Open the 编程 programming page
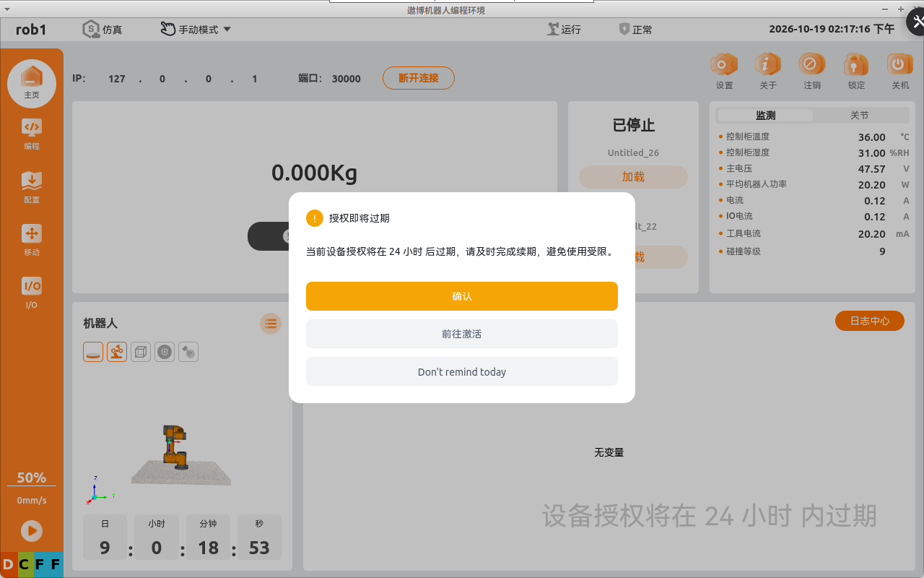Image resolution: width=924 pixels, height=578 pixels. click(x=32, y=134)
